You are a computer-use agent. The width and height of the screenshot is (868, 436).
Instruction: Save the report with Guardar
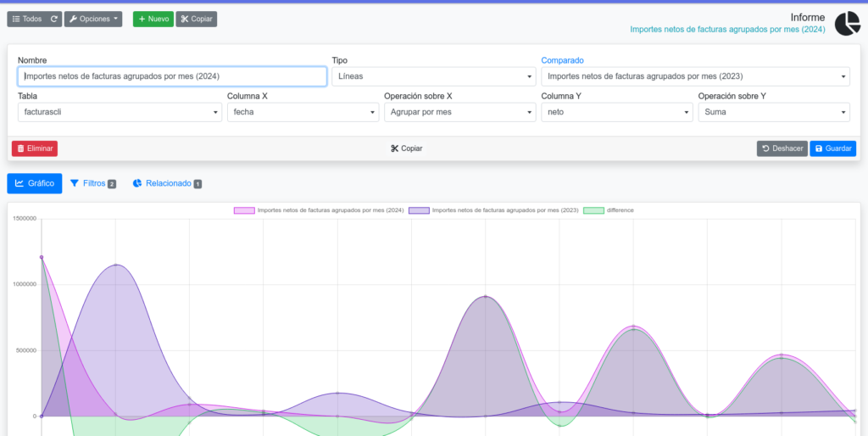[832, 148]
